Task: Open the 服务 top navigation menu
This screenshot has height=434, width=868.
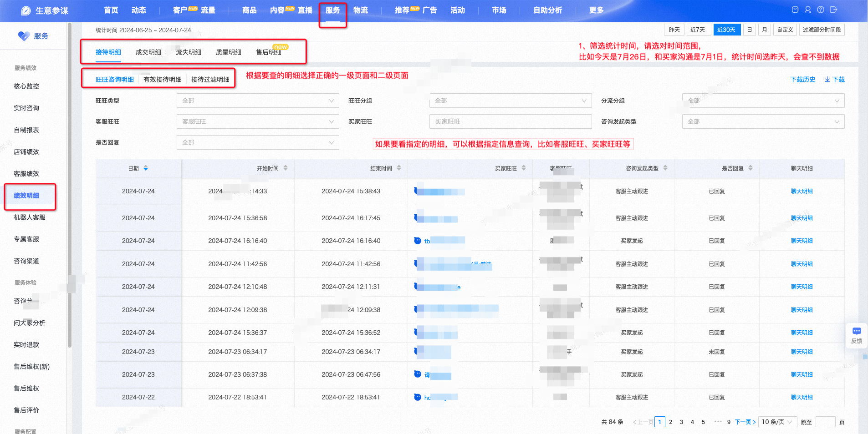Action: point(333,10)
